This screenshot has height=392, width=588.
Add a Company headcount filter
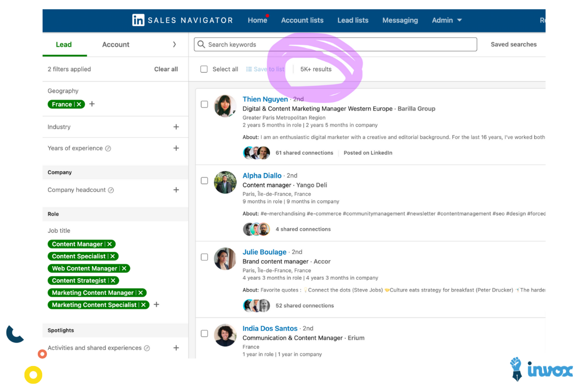pyautogui.click(x=176, y=190)
